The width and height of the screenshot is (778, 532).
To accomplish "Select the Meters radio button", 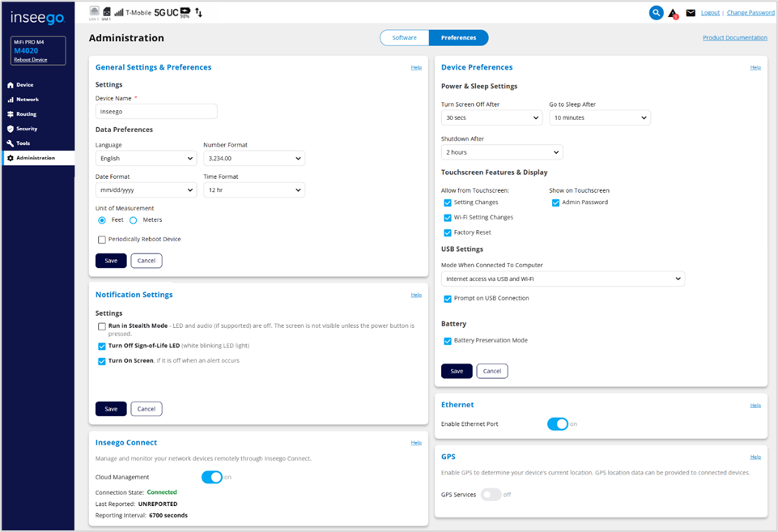I will pos(134,220).
